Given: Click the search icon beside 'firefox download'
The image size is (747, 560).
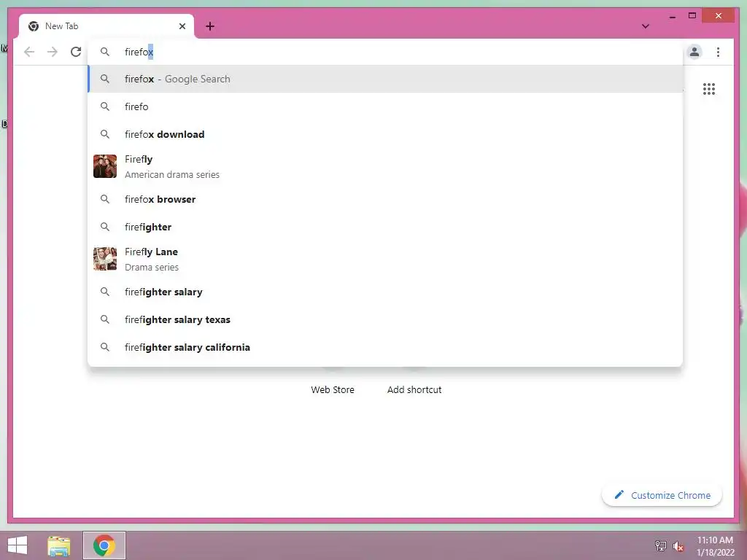Looking at the screenshot, I should (x=105, y=134).
